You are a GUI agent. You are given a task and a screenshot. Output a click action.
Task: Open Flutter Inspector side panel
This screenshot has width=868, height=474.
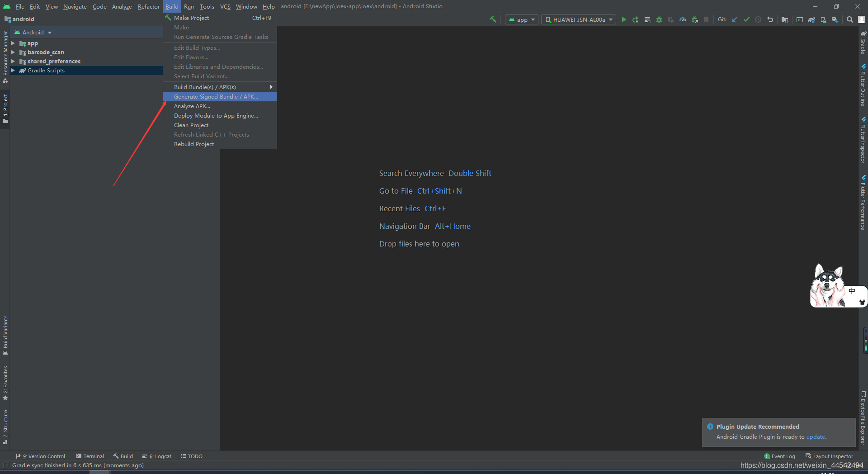[863, 140]
